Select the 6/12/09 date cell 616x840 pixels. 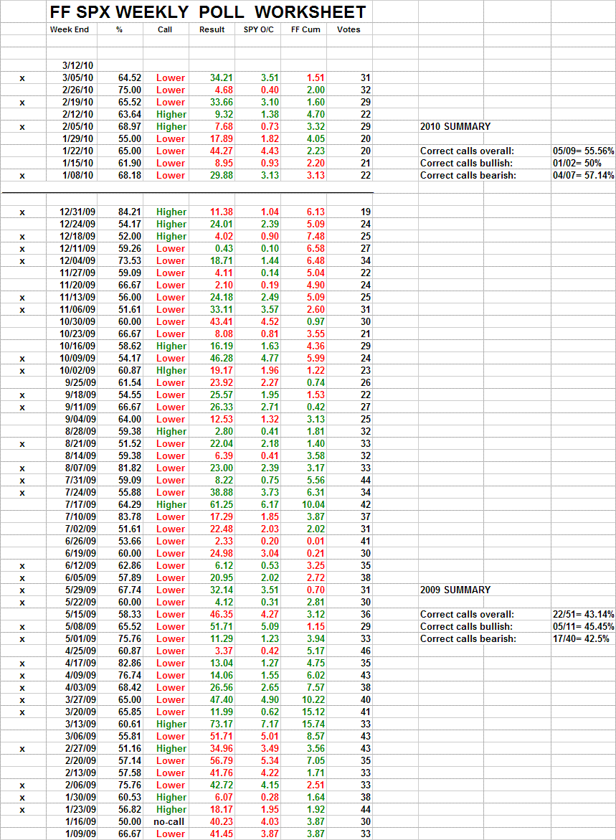click(x=81, y=565)
